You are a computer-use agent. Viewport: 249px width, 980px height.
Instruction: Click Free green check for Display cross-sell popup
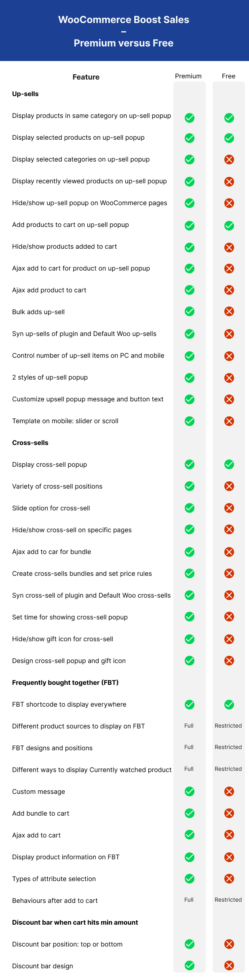pyautogui.click(x=229, y=464)
